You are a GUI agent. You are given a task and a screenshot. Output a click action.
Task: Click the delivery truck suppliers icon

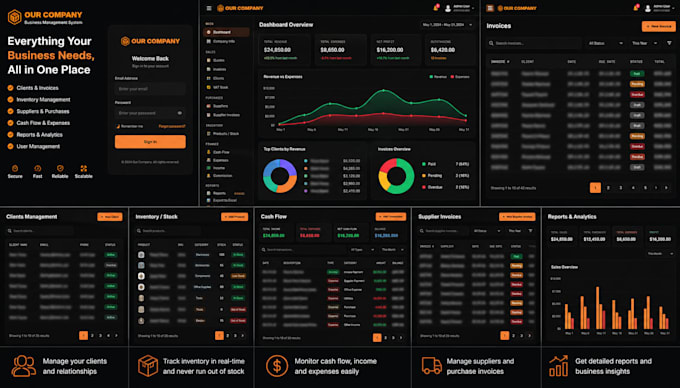[432, 365]
